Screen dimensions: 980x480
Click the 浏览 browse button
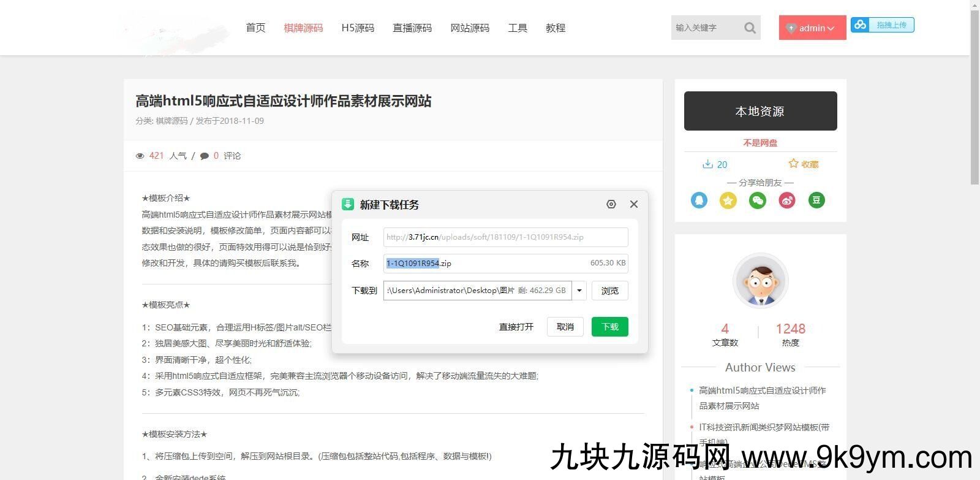(609, 291)
